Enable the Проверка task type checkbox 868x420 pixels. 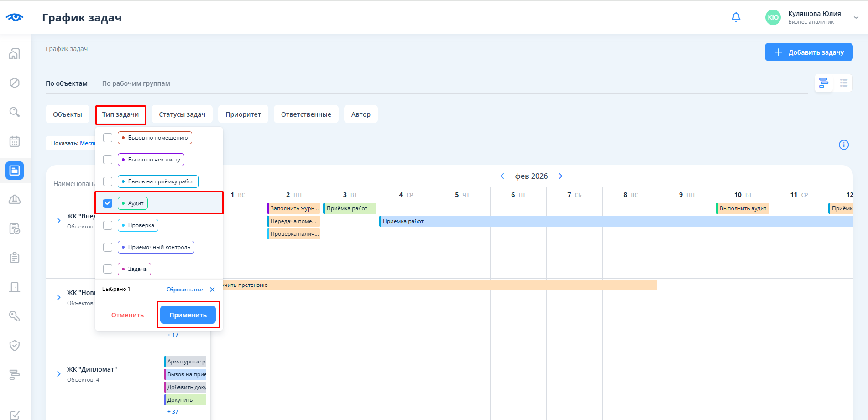tap(108, 225)
